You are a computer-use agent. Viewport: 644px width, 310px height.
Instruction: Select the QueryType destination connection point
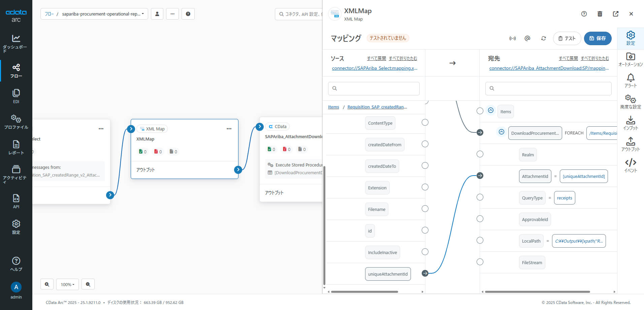pyautogui.click(x=480, y=197)
